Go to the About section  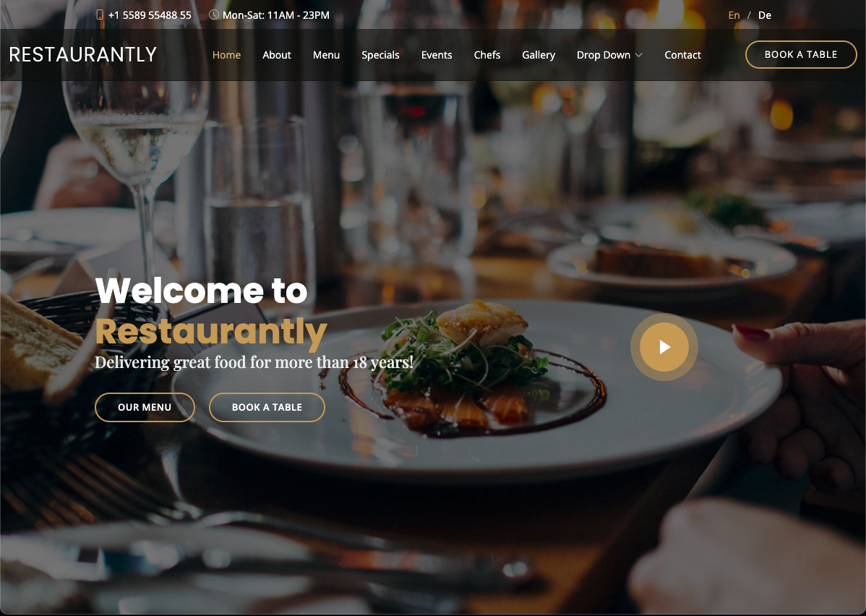(277, 55)
